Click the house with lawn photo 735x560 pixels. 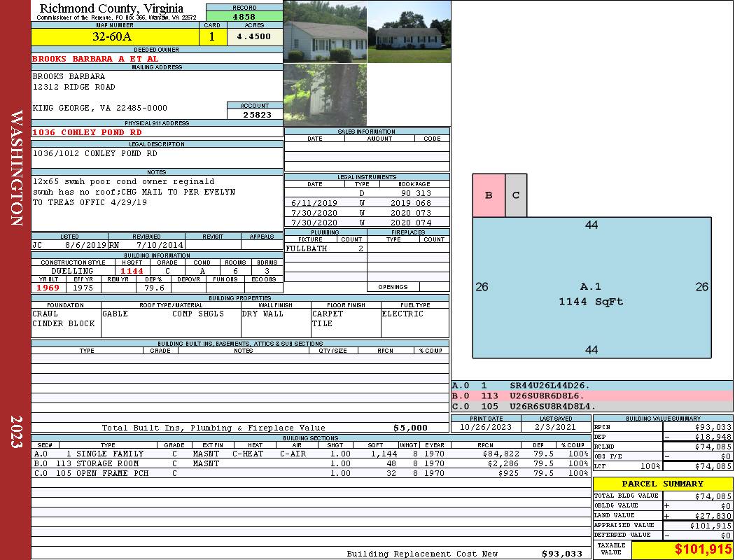(409, 31)
